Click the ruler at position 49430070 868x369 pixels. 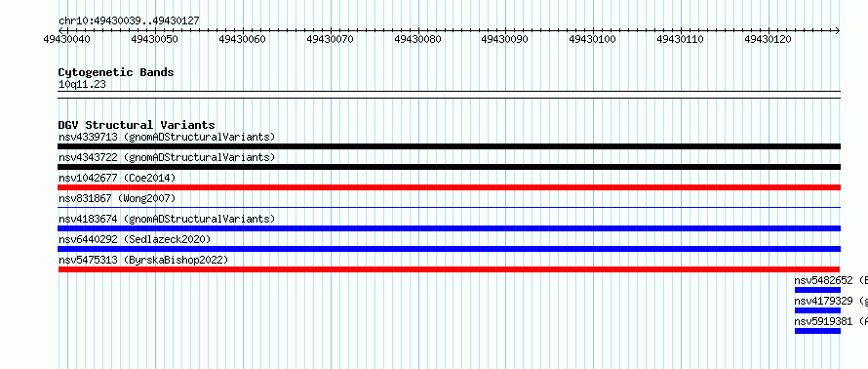(330, 39)
